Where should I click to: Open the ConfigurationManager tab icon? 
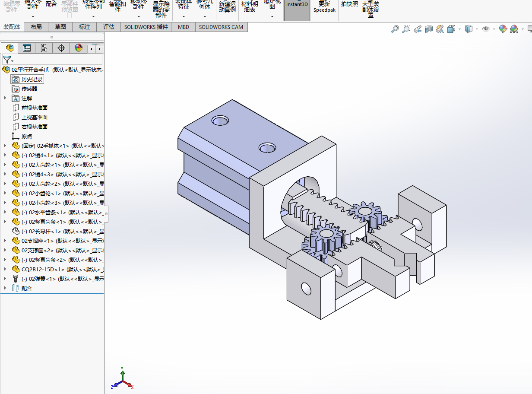tap(44, 48)
